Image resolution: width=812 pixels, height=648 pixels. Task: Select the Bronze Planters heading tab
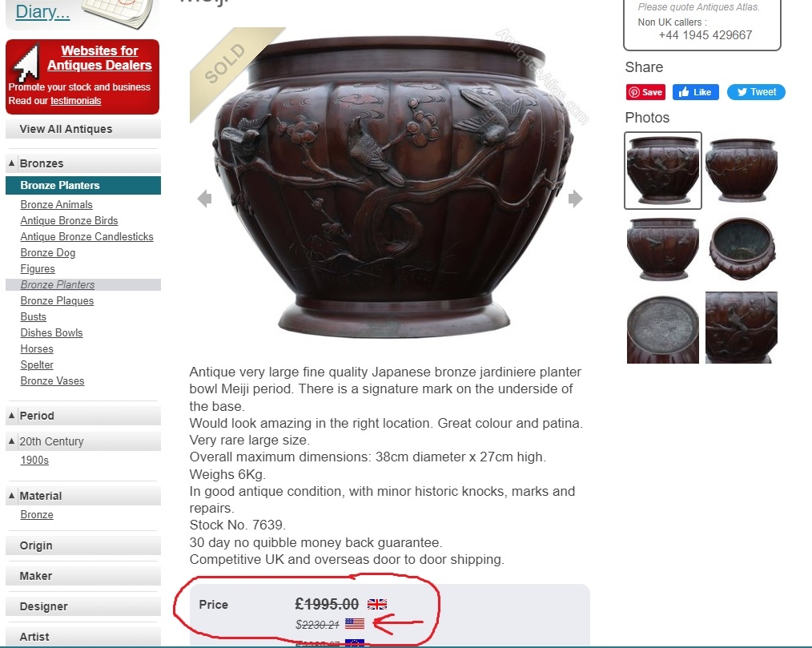click(x=82, y=186)
